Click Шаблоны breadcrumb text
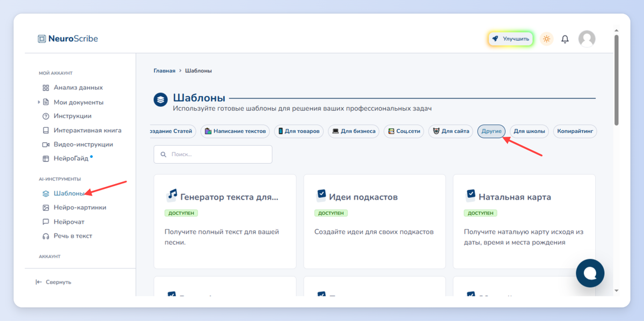 point(199,71)
